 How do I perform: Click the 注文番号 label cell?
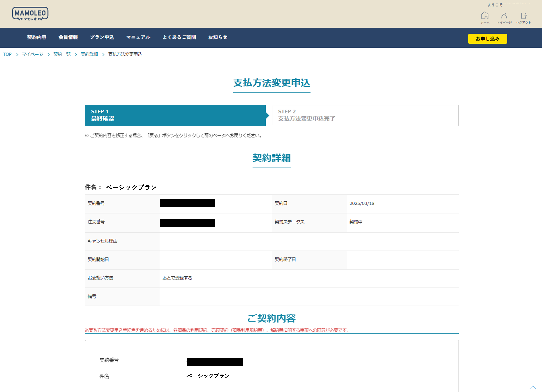tap(122, 222)
